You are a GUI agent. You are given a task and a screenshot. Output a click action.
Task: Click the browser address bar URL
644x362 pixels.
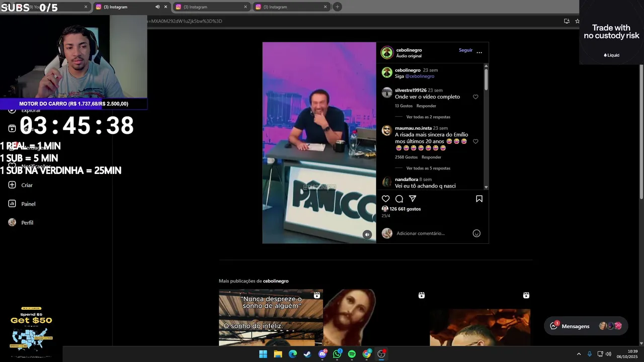(x=184, y=21)
